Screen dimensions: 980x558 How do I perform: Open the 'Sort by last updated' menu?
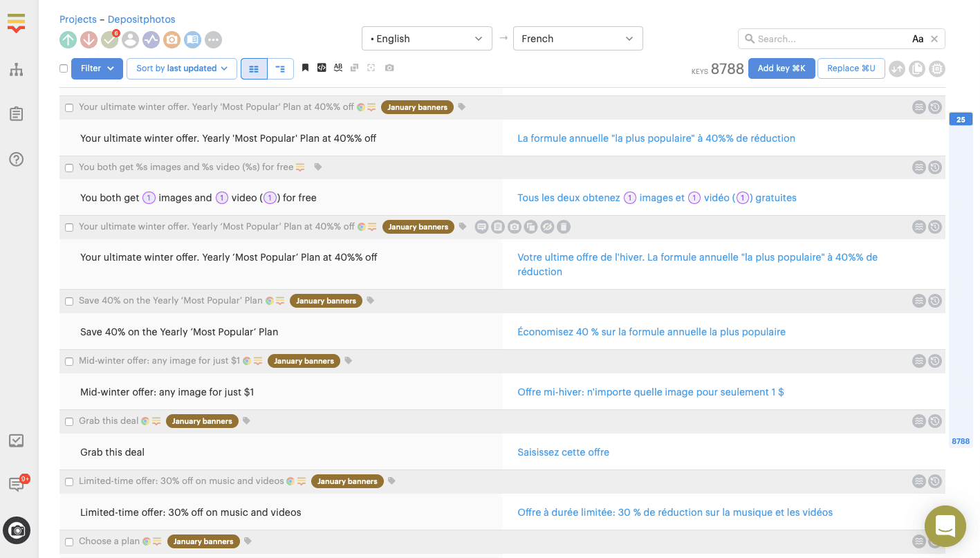[x=181, y=68]
